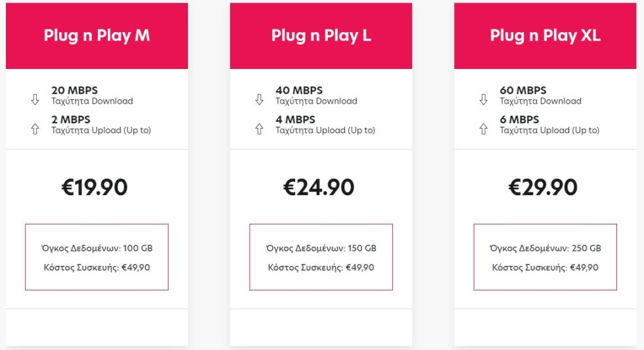This screenshot has height=350, width=644.
Task: Click the €29.90 price
Action: 543,187
